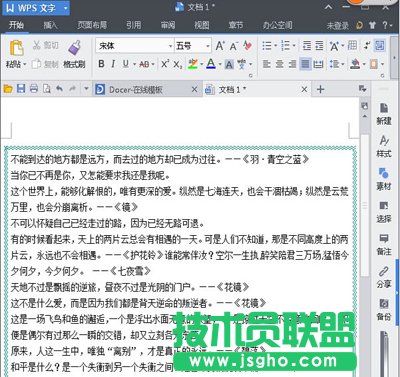Switch to the Docer-在线模板 document tab
Viewport: 400px width, 377px height.
136,89
